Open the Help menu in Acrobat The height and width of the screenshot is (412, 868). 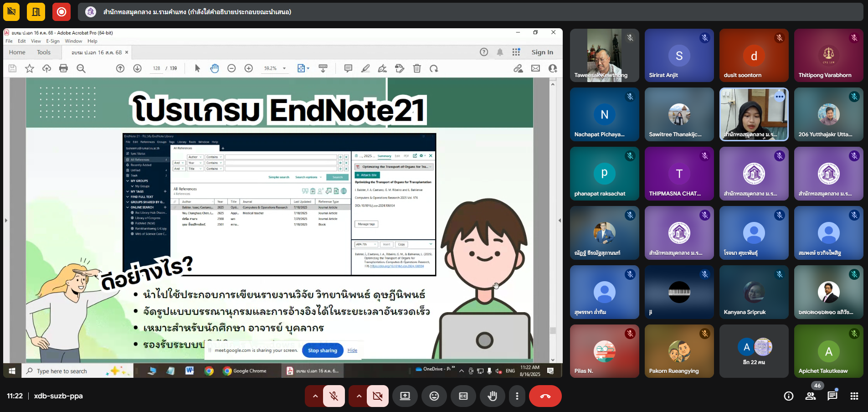tap(92, 41)
